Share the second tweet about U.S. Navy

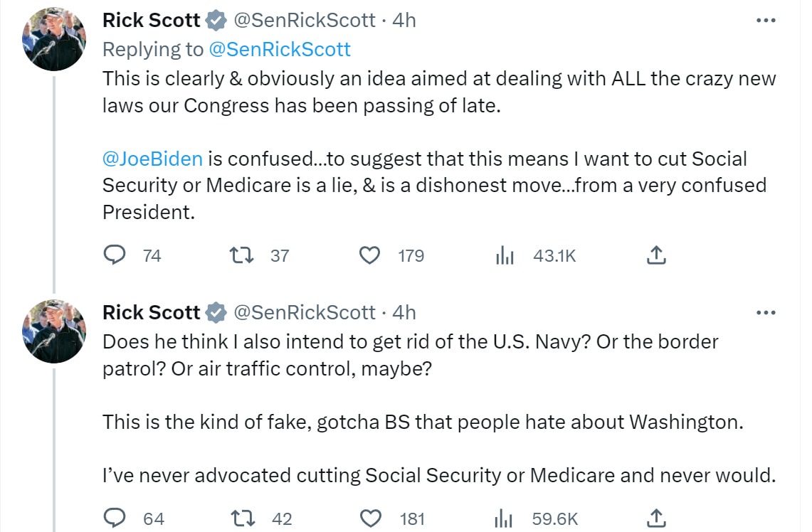coord(656,518)
